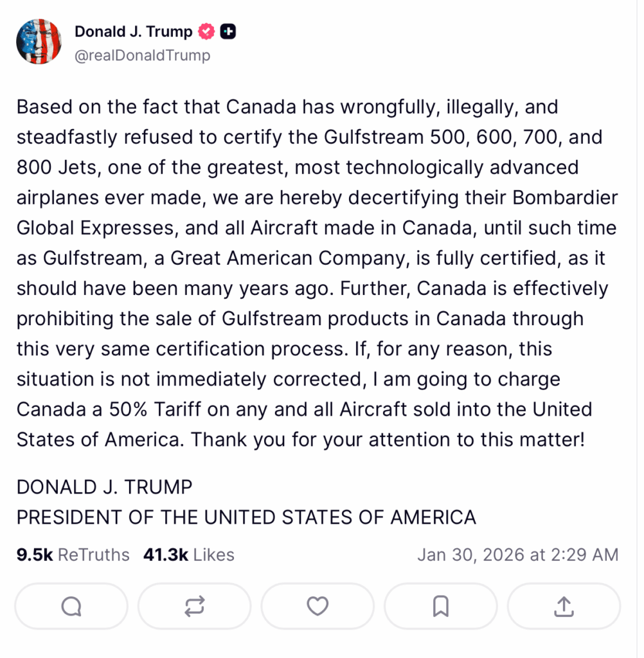Open the profile avatar picture

39,41
